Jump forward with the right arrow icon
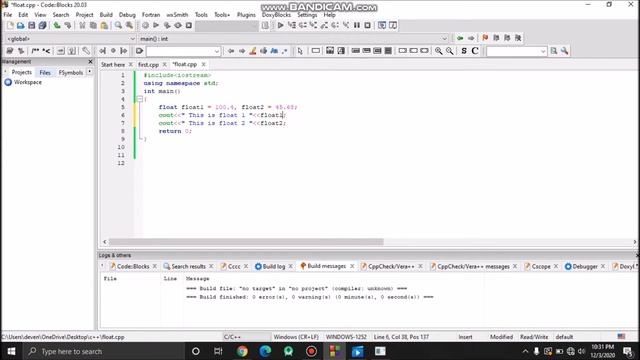The width and height of the screenshot is (640, 360). [x=471, y=38]
